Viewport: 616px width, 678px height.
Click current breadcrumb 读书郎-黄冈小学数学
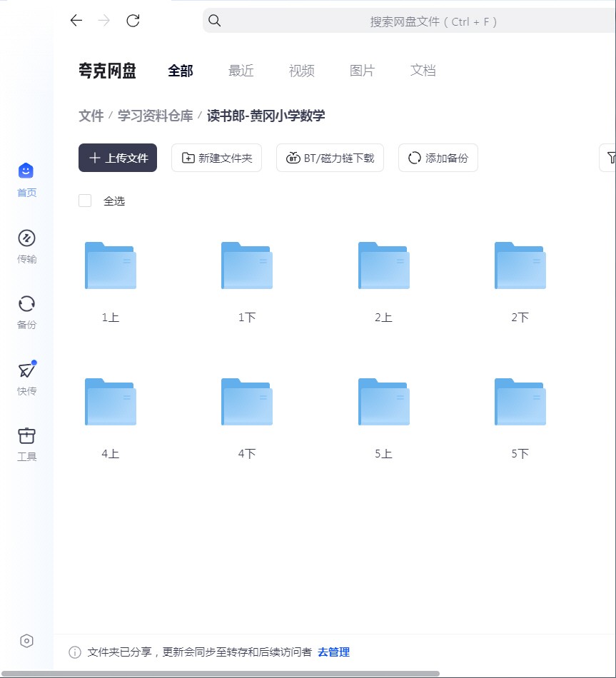coord(266,116)
